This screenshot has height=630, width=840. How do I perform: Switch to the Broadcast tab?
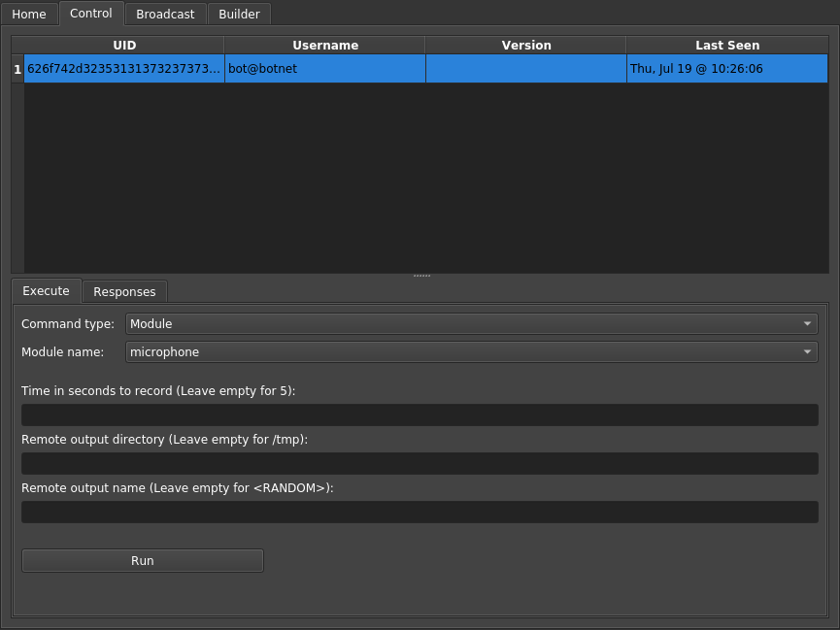tap(165, 14)
